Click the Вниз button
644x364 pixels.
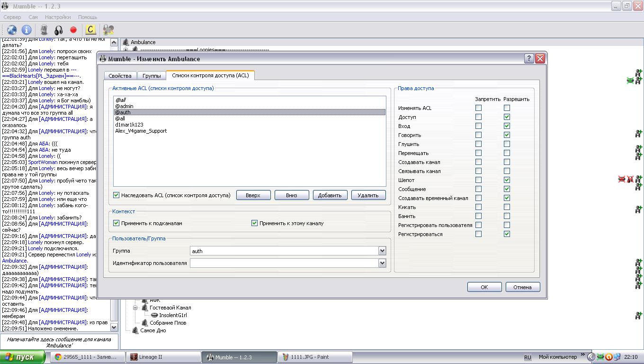point(292,195)
